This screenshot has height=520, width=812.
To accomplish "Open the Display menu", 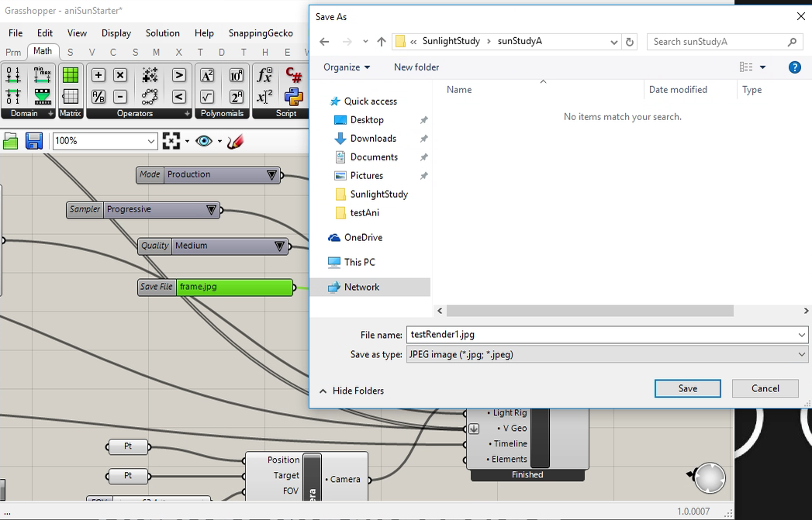I will [x=116, y=33].
